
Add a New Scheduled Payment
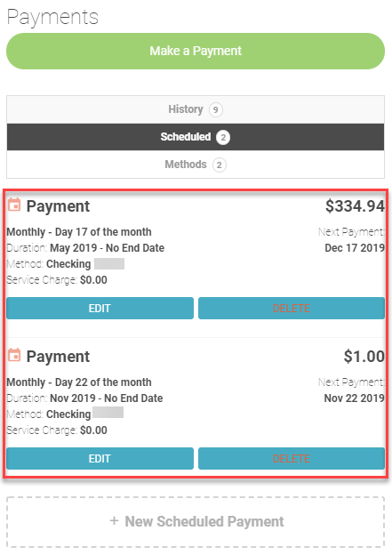coord(196,522)
